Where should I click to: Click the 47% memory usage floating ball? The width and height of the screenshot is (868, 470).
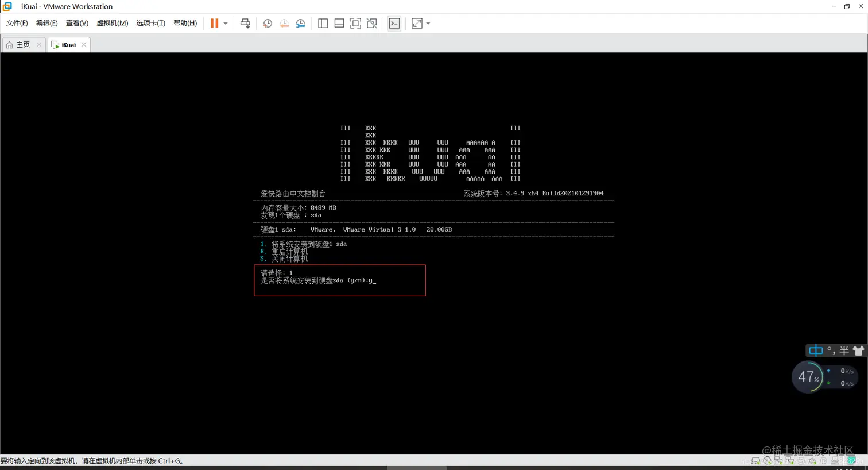pyautogui.click(x=808, y=377)
